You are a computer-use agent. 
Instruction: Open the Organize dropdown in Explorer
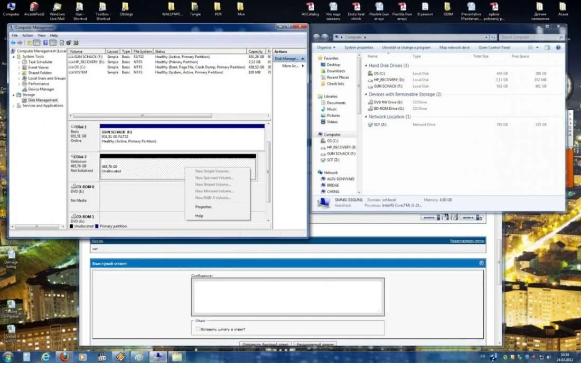coord(326,47)
